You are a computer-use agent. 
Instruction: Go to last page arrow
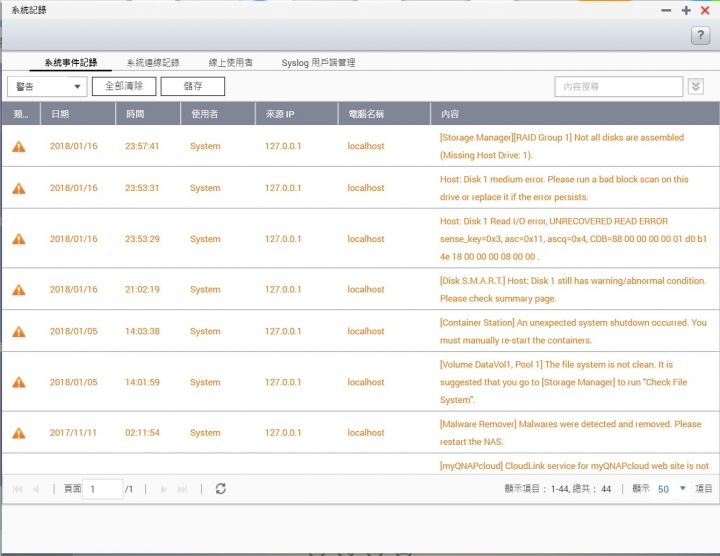point(182,489)
